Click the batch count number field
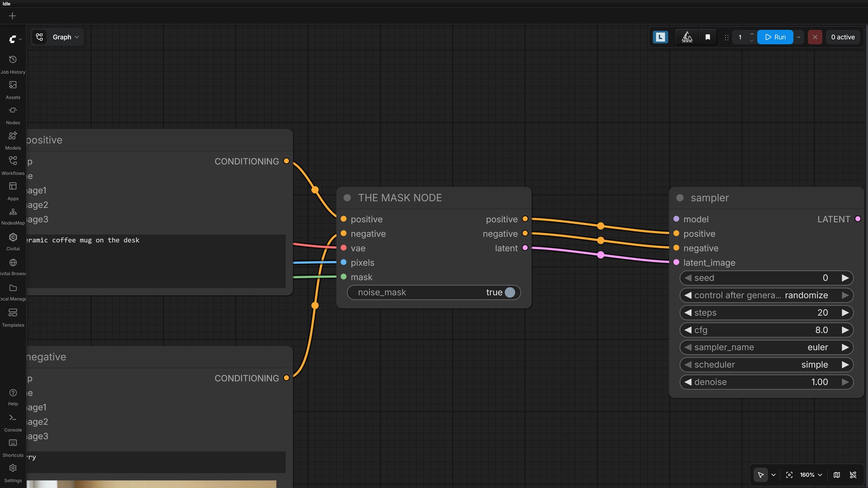Image resolution: width=868 pixels, height=488 pixels. 740,37
